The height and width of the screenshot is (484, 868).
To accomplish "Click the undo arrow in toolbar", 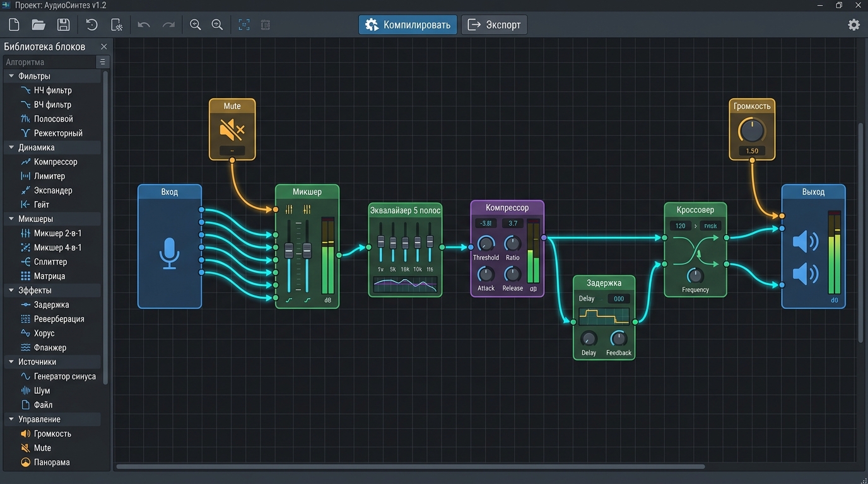I will pos(144,25).
